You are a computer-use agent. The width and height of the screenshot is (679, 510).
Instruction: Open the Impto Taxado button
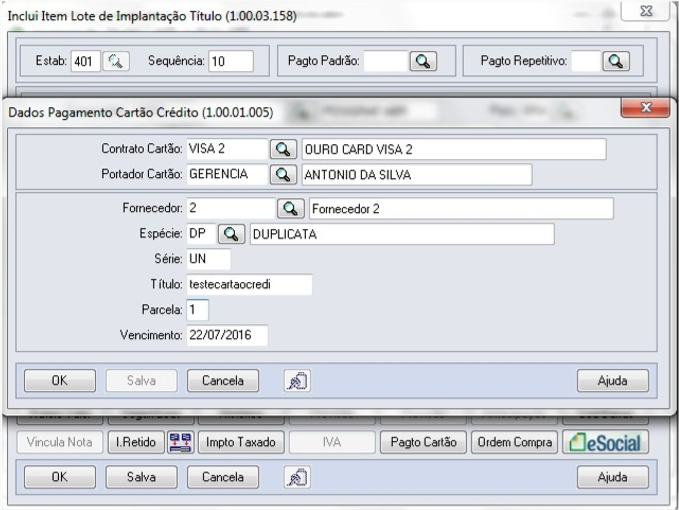pyautogui.click(x=241, y=442)
